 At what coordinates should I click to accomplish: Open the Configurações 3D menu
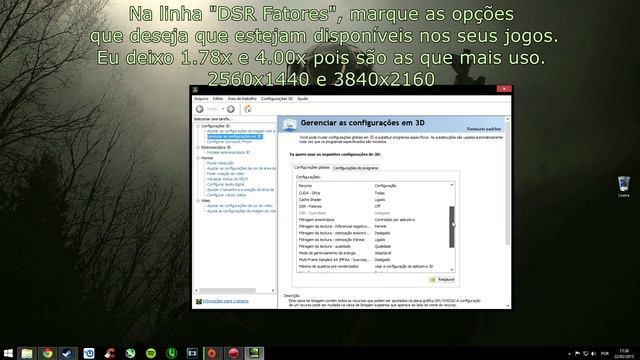pyautogui.click(x=277, y=99)
